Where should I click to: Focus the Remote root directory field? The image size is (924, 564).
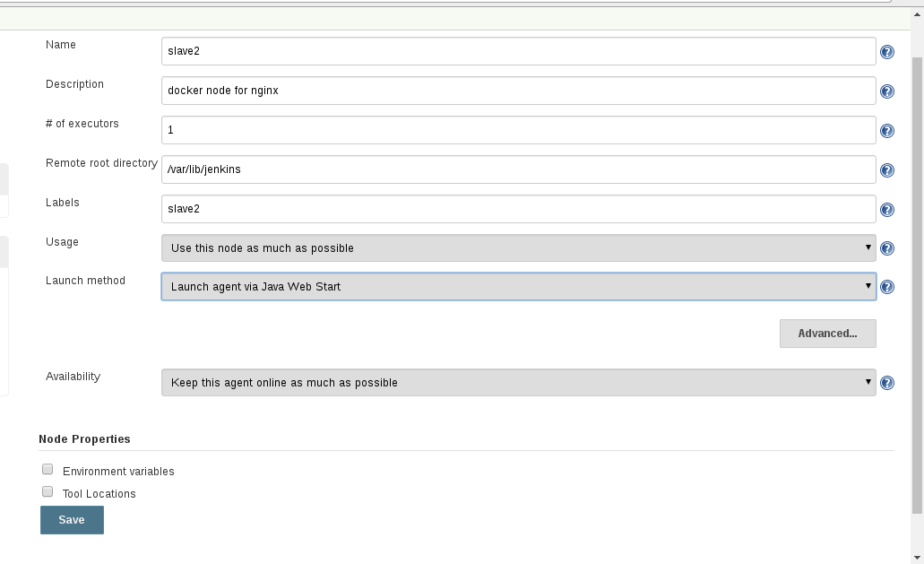pyautogui.click(x=518, y=169)
